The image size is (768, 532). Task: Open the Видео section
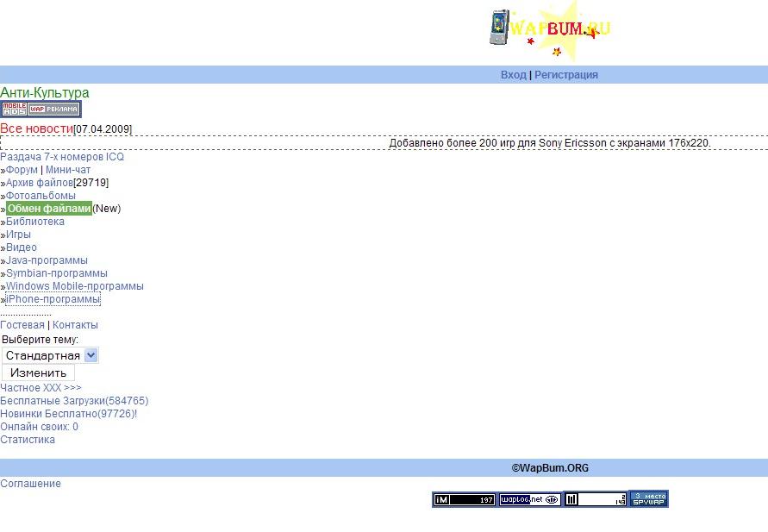point(21,247)
